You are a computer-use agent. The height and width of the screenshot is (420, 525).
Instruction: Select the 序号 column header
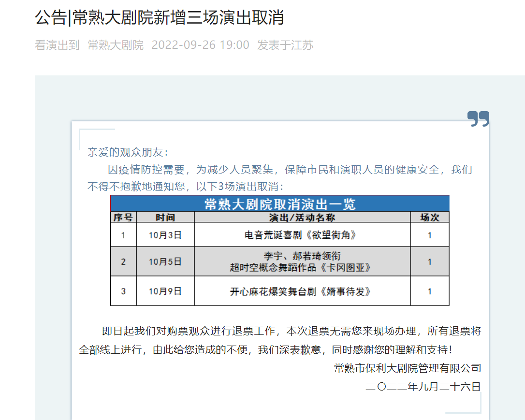pyautogui.click(x=123, y=217)
